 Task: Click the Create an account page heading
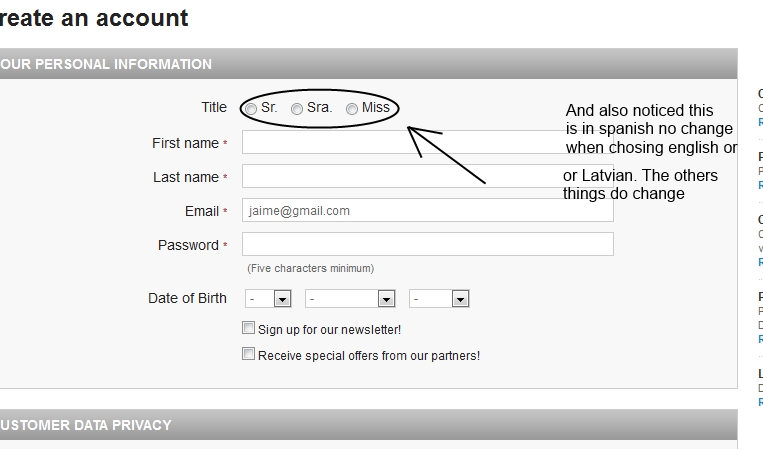(x=94, y=18)
